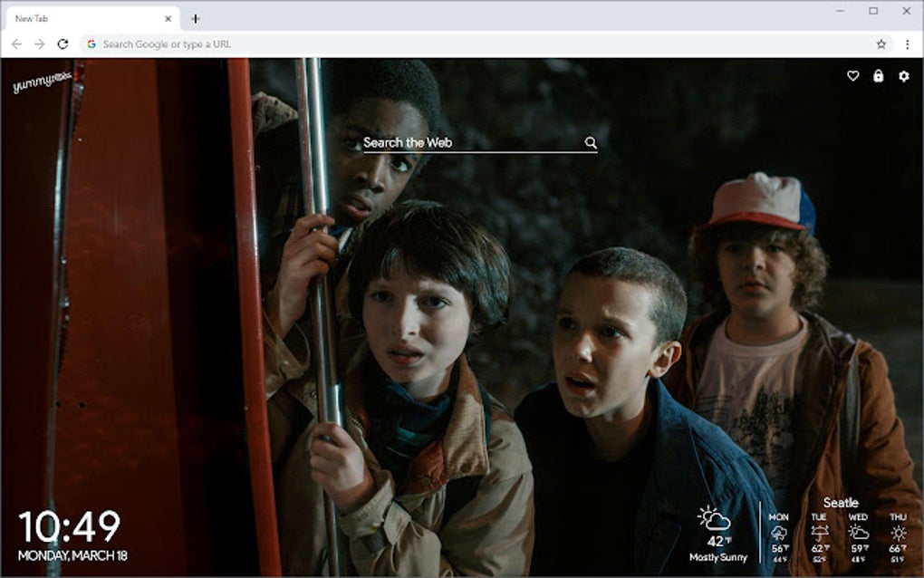924x578 pixels.
Task: Open the settings gear icon
Action: pos(902,77)
